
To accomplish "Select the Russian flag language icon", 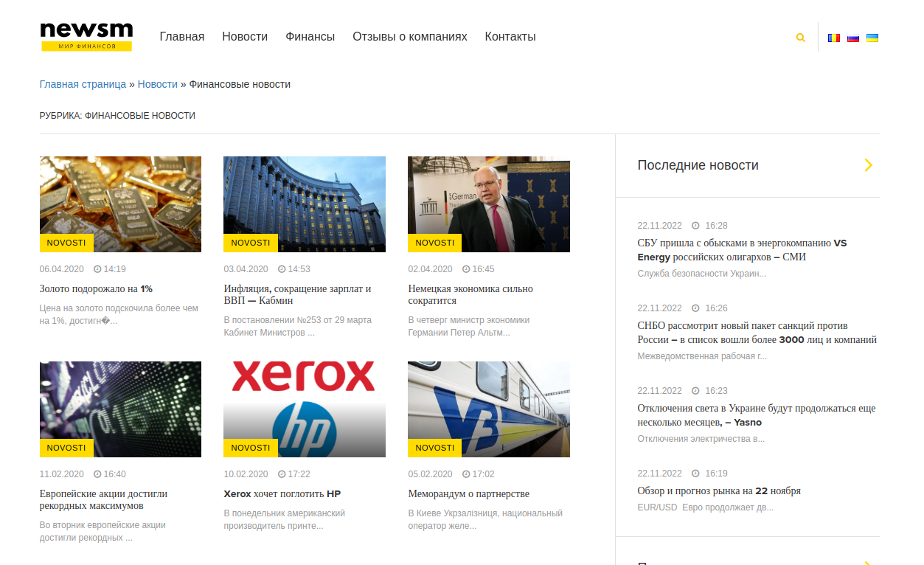I will coord(853,38).
